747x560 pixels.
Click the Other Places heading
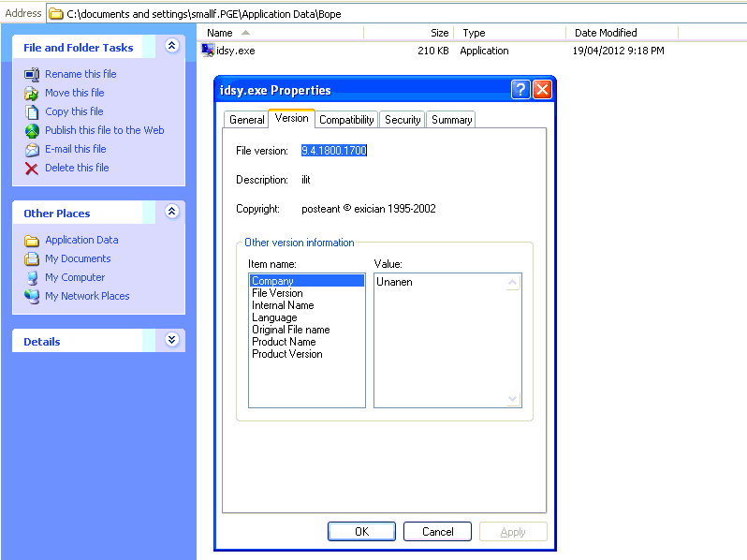(x=57, y=214)
